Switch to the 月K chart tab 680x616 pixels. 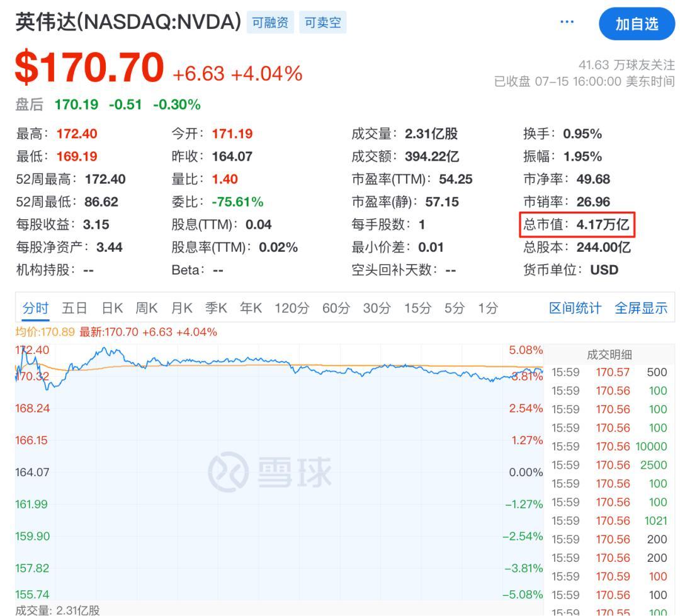coord(182,308)
